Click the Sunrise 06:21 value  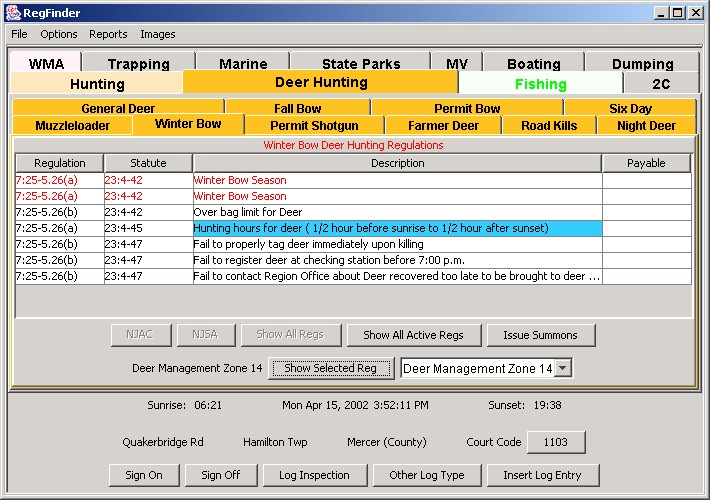click(x=208, y=405)
